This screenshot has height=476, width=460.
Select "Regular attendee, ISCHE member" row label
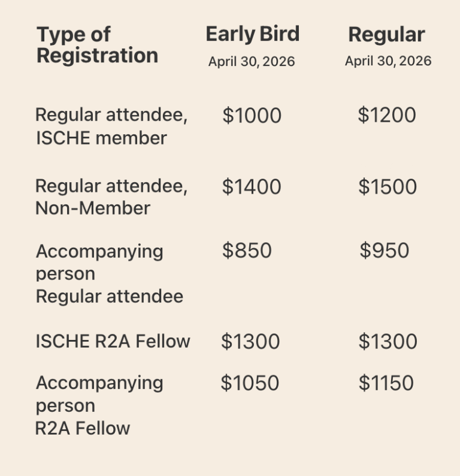click(x=111, y=126)
